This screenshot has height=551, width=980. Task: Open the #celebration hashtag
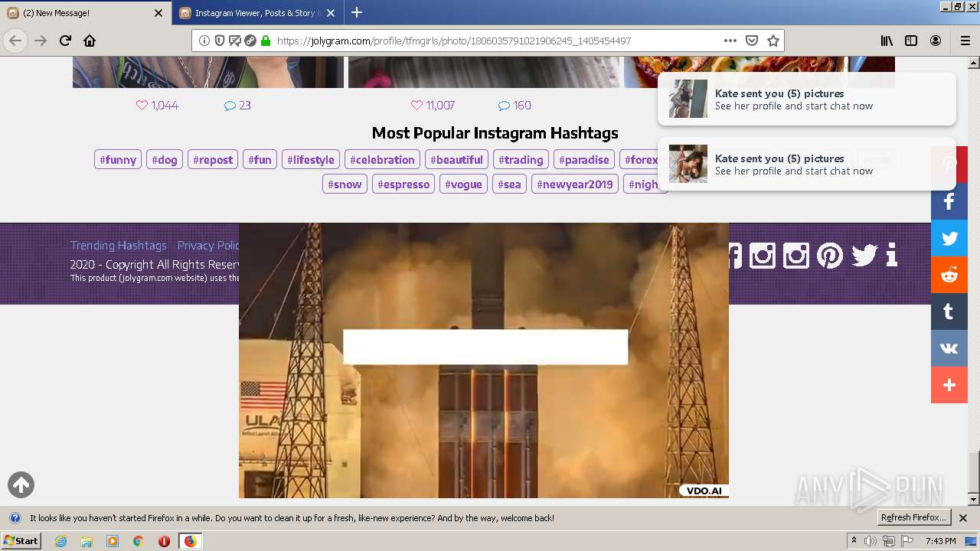[x=382, y=160]
